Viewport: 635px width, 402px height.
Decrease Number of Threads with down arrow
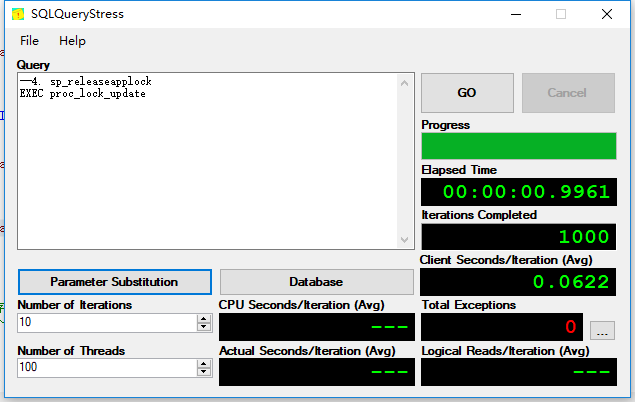pos(204,372)
